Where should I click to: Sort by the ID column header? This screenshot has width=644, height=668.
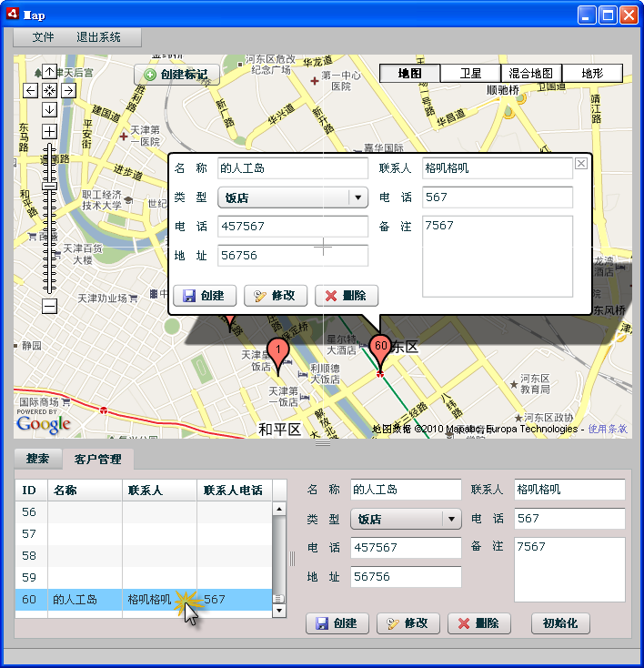tap(32, 490)
